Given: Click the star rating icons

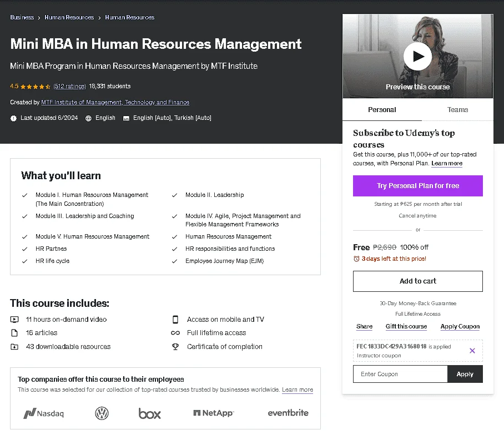Looking at the screenshot, I should pos(36,87).
